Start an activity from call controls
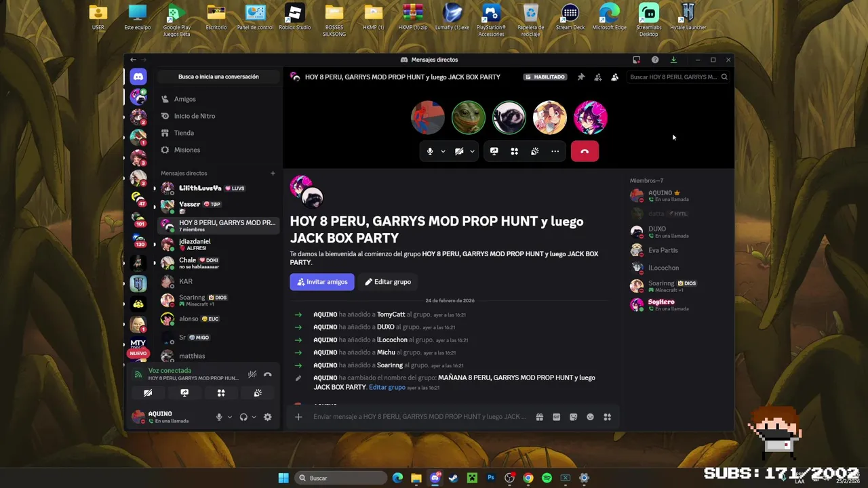Image resolution: width=868 pixels, height=488 pixels. 514,151
